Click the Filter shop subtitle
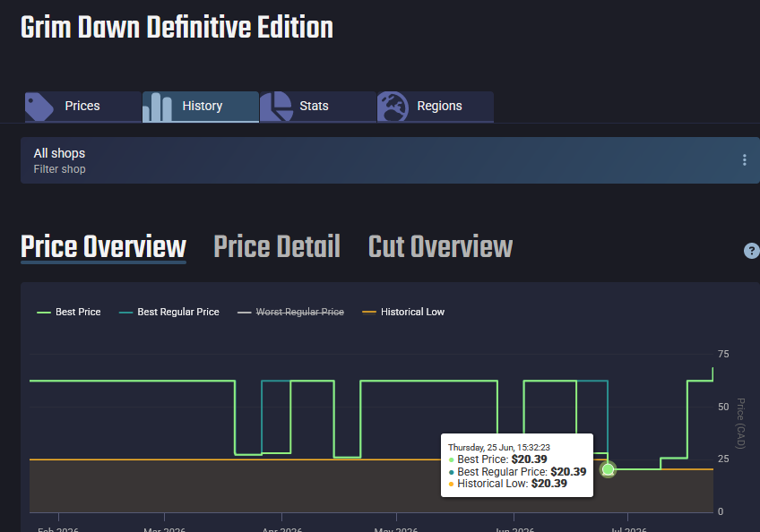 pos(60,169)
